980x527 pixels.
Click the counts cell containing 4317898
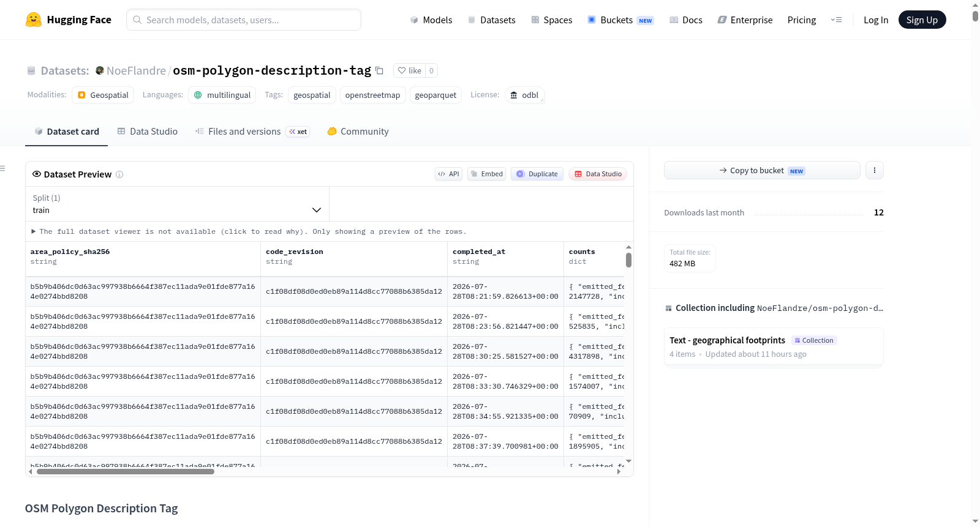pos(594,351)
